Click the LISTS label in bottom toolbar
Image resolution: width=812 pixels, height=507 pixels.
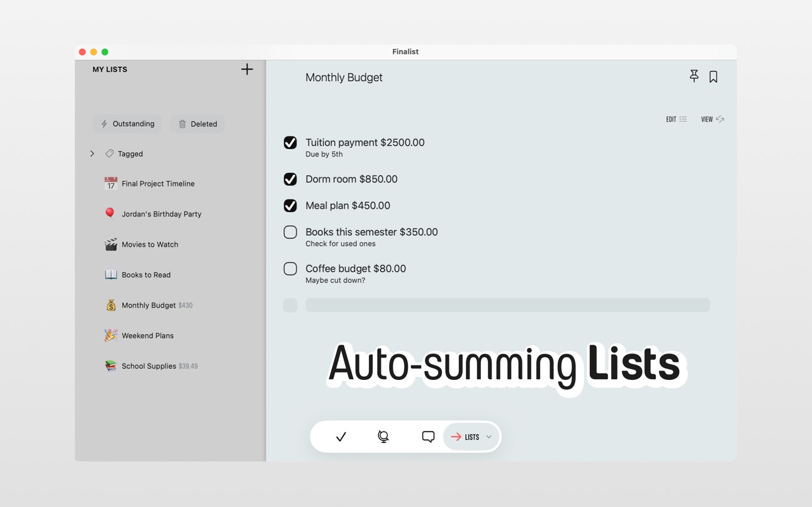coord(472,437)
